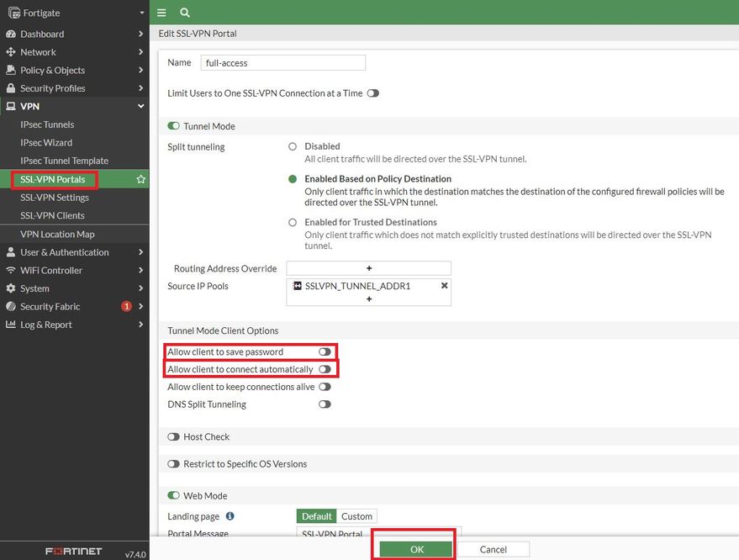Toggle Limit Users to One SSL-VPN Connection
The height and width of the screenshot is (560, 739).
point(372,93)
